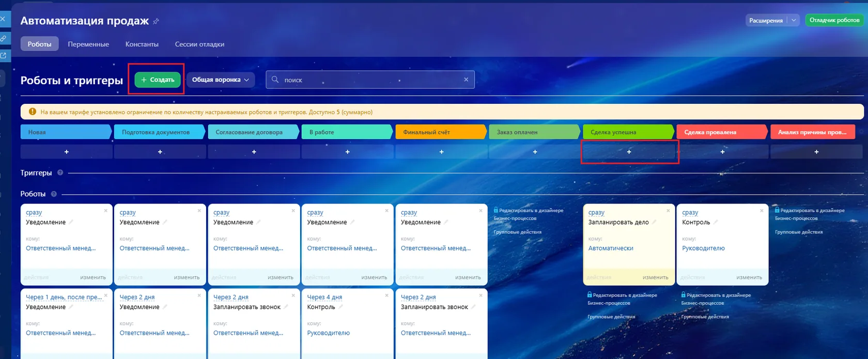Click изменить on the сразу Контроль card

749,277
